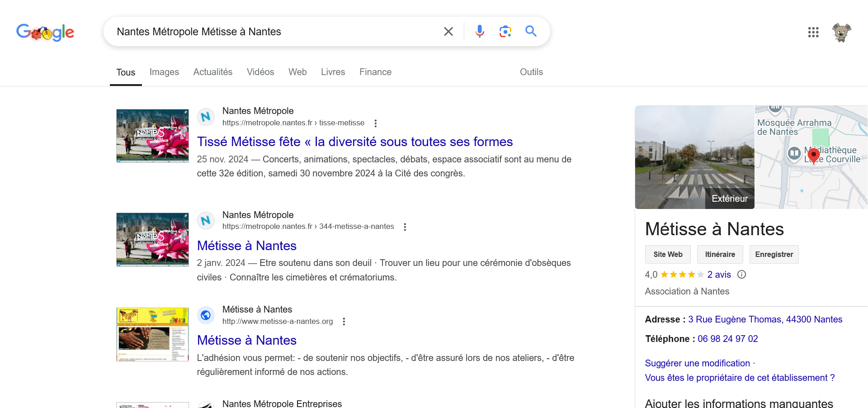The width and height of the screenshot is (868, 408).
Task: Click 'Vous êtes le propriétaire de cet établissement ?'
Action: (x=740, y=378)
